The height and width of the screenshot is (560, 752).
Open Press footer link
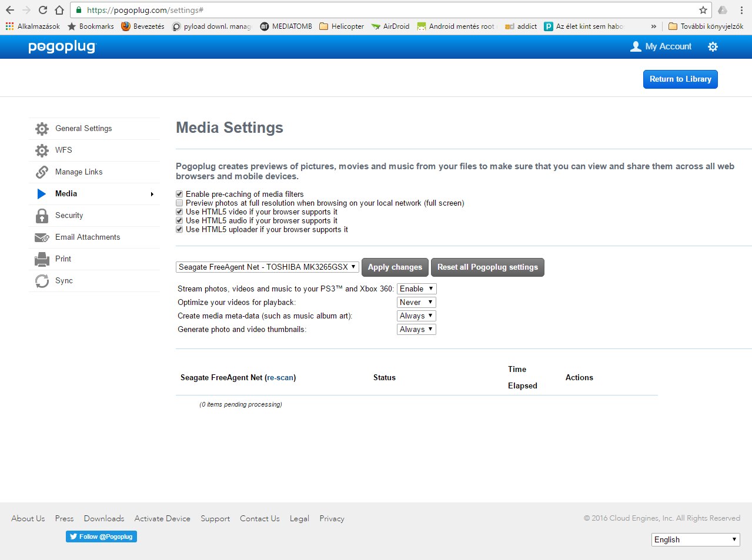[x=64, y=518]
